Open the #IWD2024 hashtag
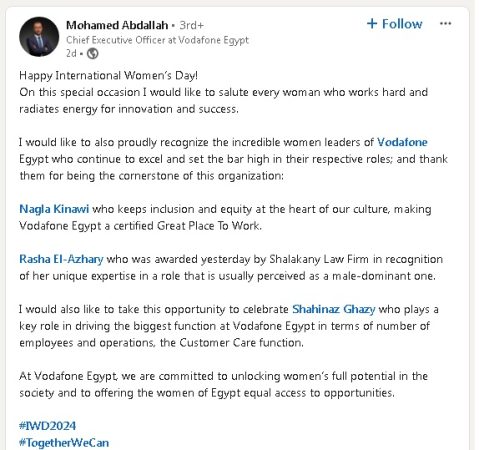Viewport: 479px width, 450px height. [48, 426]
